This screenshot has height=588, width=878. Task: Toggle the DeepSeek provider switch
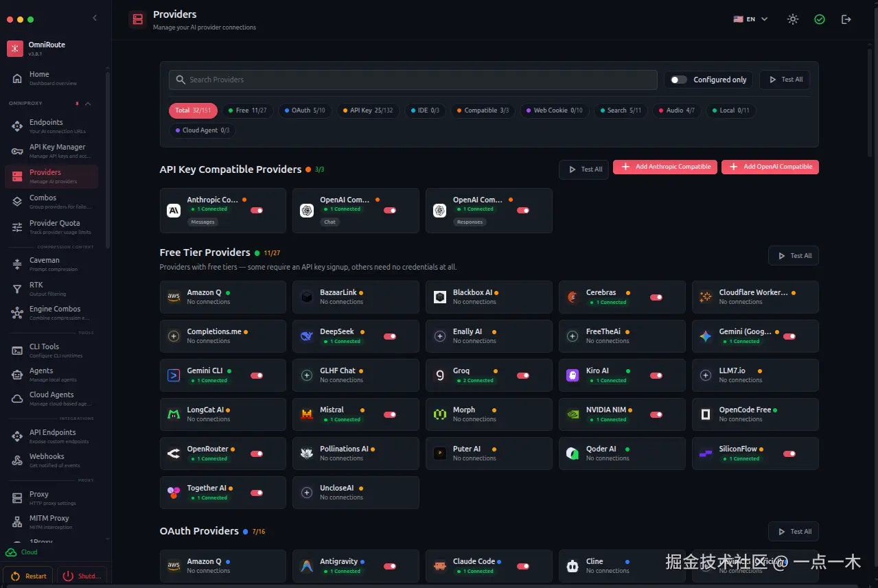pos(390,337)
